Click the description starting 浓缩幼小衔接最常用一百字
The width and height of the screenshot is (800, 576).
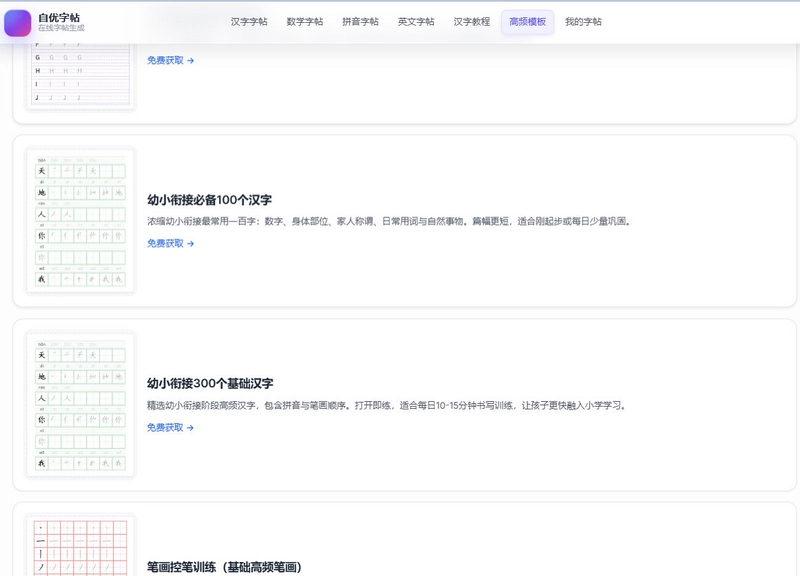tap(389, 221)
